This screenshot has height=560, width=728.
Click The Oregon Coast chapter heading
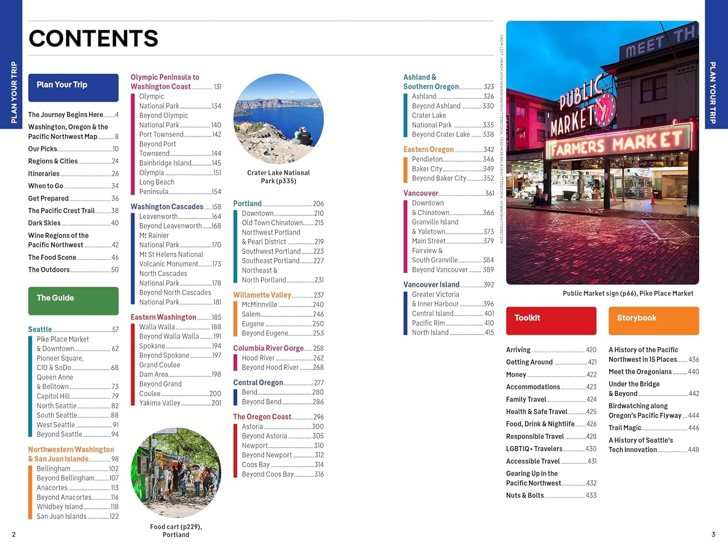[x=262, y=416]
